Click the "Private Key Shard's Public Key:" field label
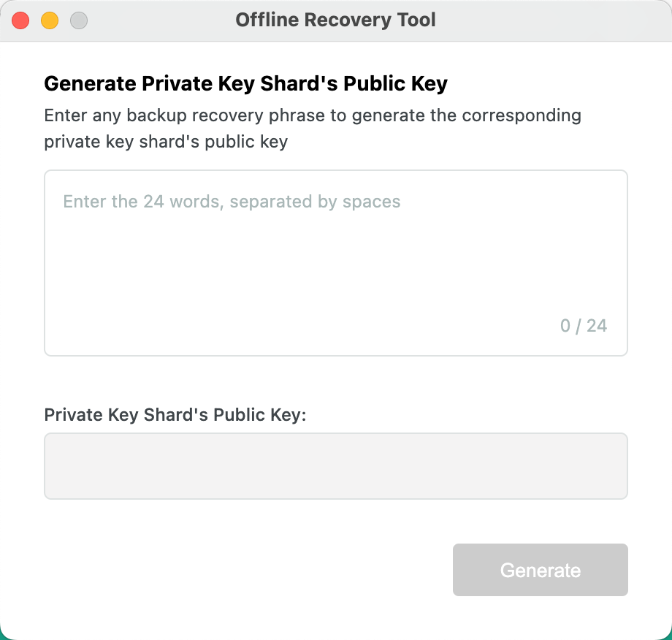The image size is (672, 640). coord(175,415)
